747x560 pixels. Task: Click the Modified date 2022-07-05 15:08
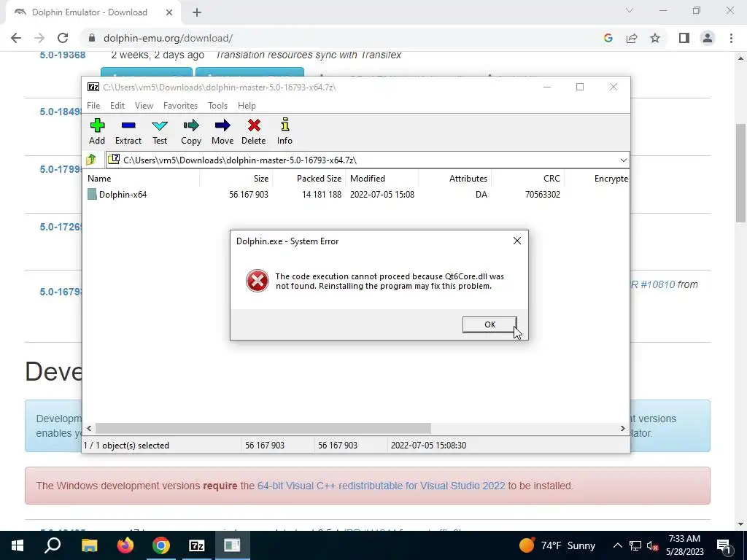pos(382,194)
